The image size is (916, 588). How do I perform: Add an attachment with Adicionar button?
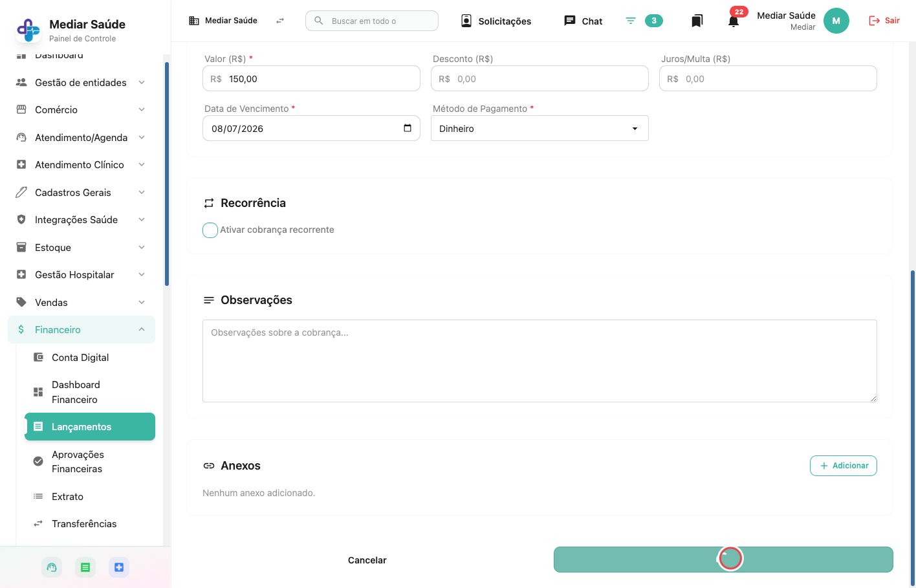843,466
